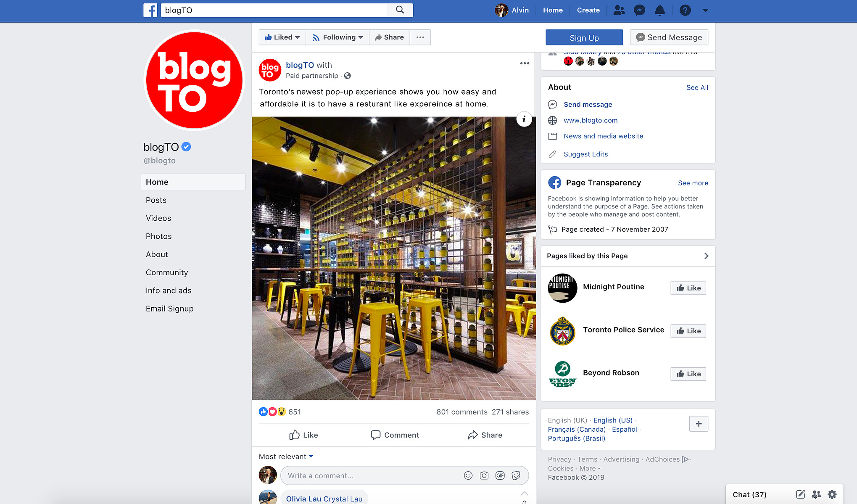Click the Sign Up button

[x=584, y=37]
